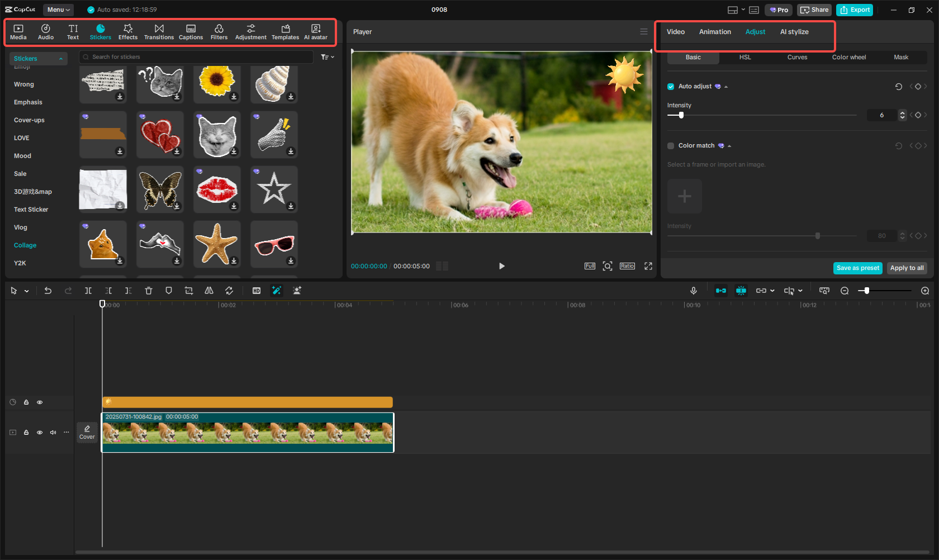Switch to the Animation tab

pos(714,32)
